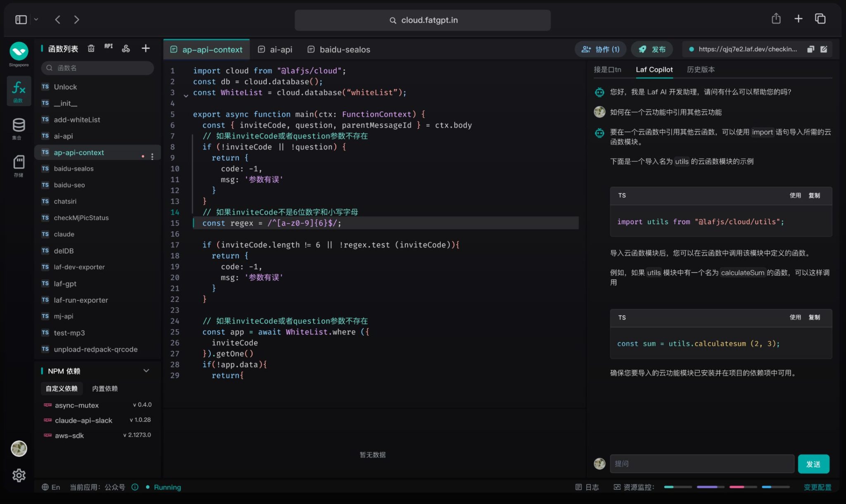Open the 集合 database panel in the sidebar
Screen dimensions: 846x504
(x=18, y=128)
